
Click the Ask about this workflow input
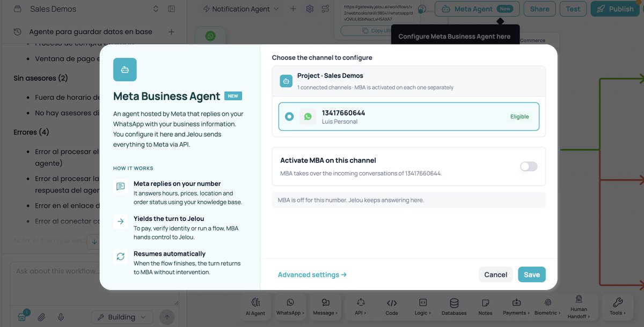94,283
